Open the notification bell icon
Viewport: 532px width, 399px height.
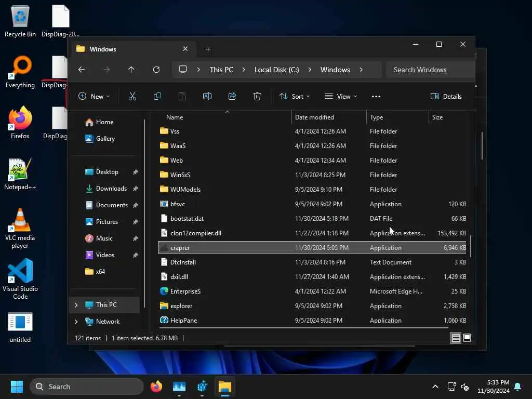click(517, 387)
